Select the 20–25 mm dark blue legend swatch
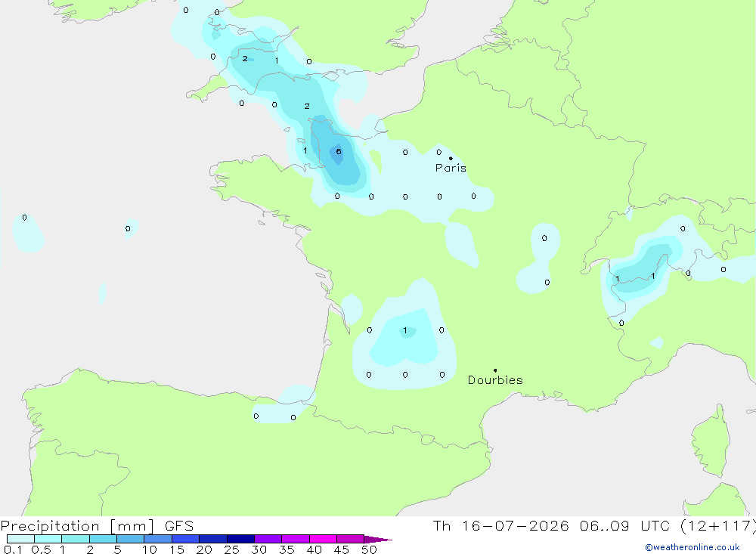756x554 pixels. pos(212,539)
